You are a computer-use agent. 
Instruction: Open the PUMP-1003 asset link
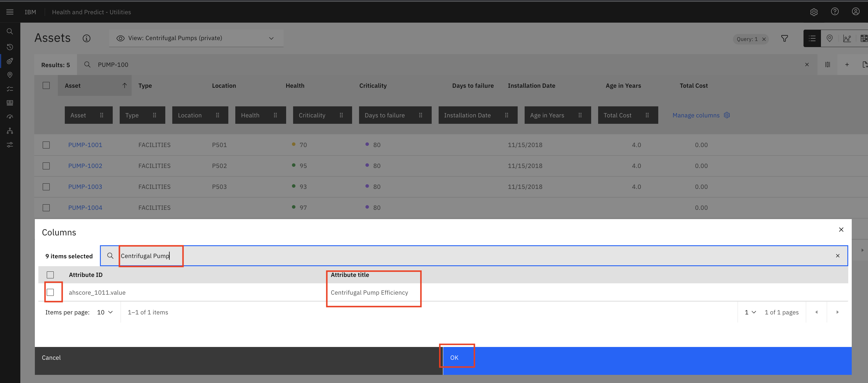coord(85,187)
